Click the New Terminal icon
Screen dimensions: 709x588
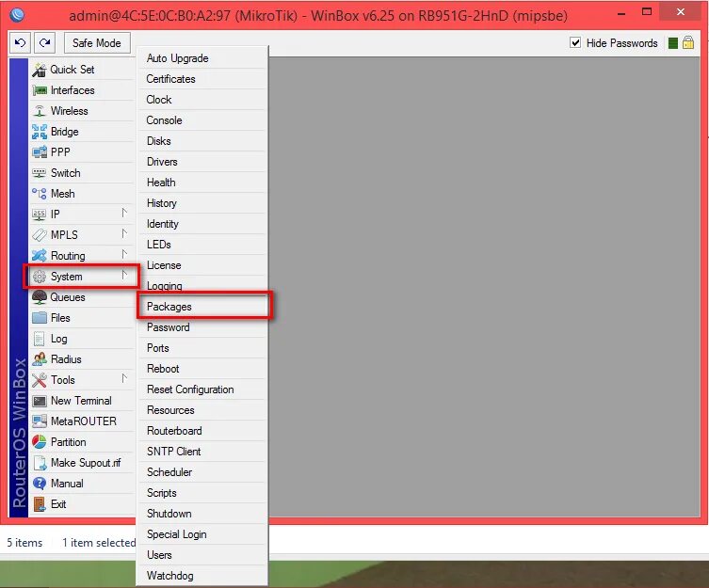pyautogui.click(x=40, y=401)
